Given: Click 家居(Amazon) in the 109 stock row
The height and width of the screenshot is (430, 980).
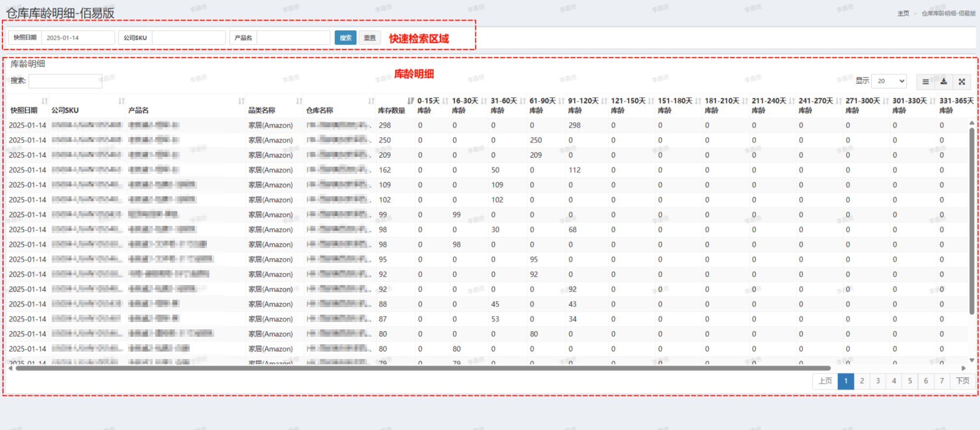Looking at the screenshot, I should pyautogui.click(x=270, y=185).
